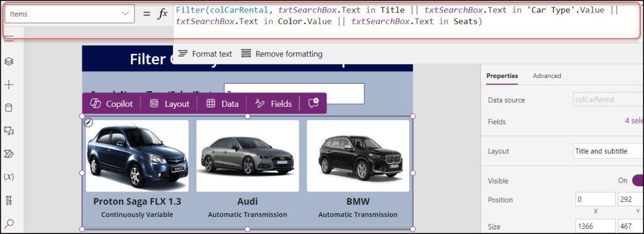Screen dimensions: 644x234
Task: Click the Continuously Variable subtitle
Action: 137,214
